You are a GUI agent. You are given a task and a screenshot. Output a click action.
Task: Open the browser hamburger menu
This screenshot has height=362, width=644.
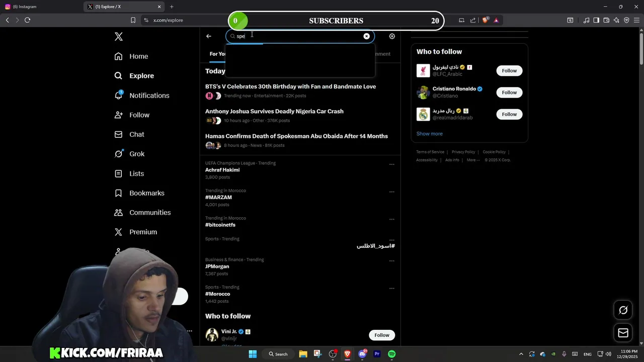[636, 20]
